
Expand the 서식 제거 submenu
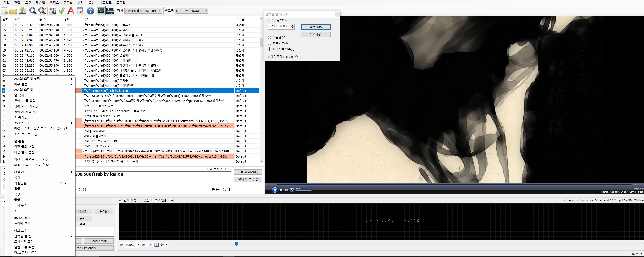(x=43, y=172)
